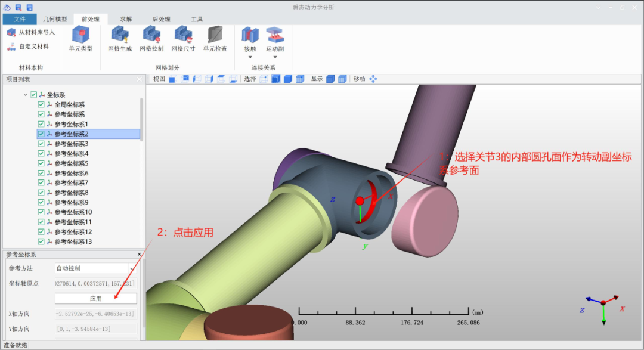
Task: Open the 从材料库导入 material import tool
Action: click(x=31, y=32)
